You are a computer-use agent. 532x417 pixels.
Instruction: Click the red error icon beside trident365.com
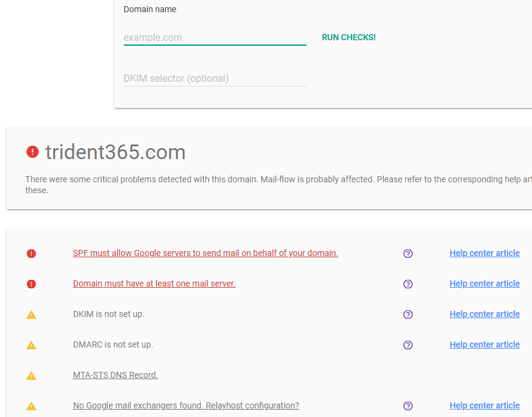(32, 152)
